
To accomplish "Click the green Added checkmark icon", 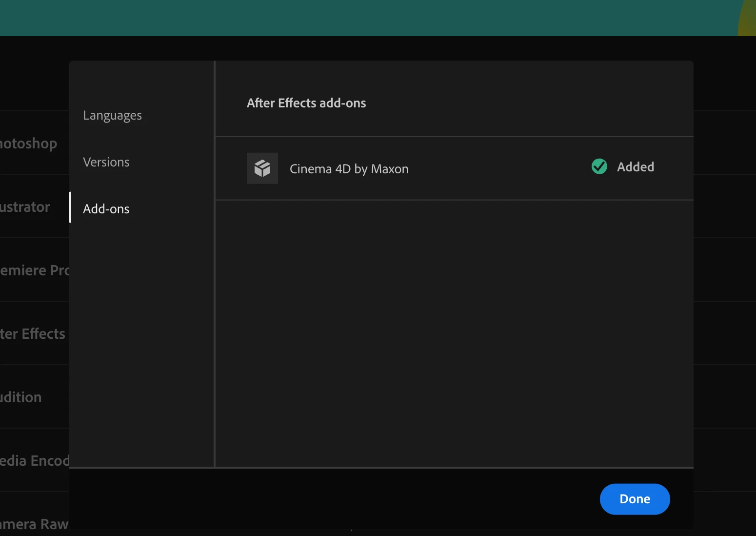I will point(599,166).
